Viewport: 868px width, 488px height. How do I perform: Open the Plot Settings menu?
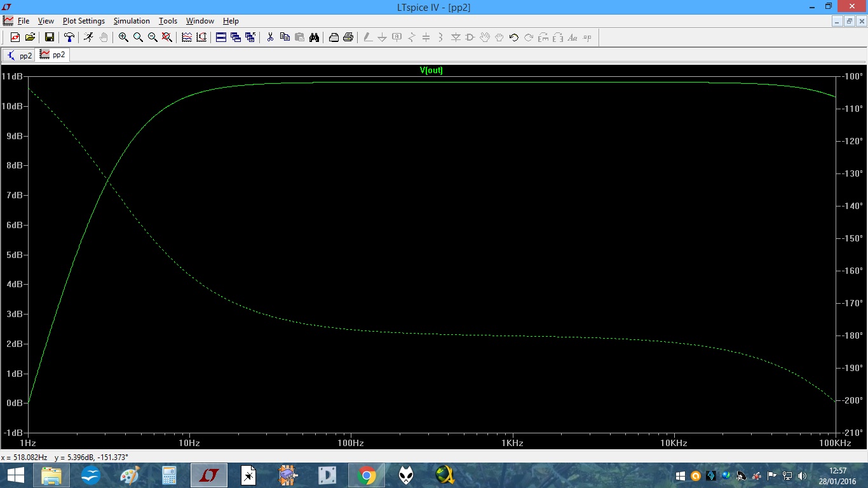click(84, 21)
